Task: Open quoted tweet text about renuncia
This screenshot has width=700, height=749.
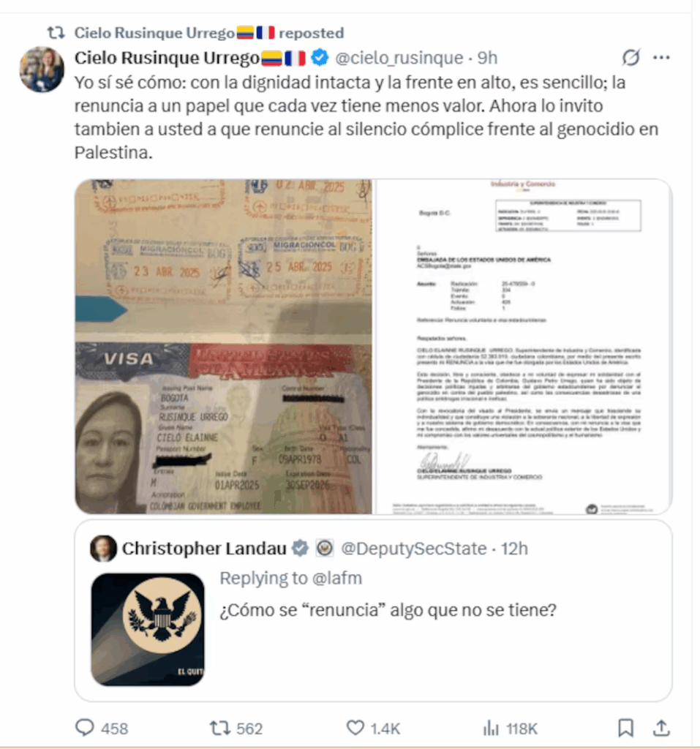Action: (x=388, y=610)
